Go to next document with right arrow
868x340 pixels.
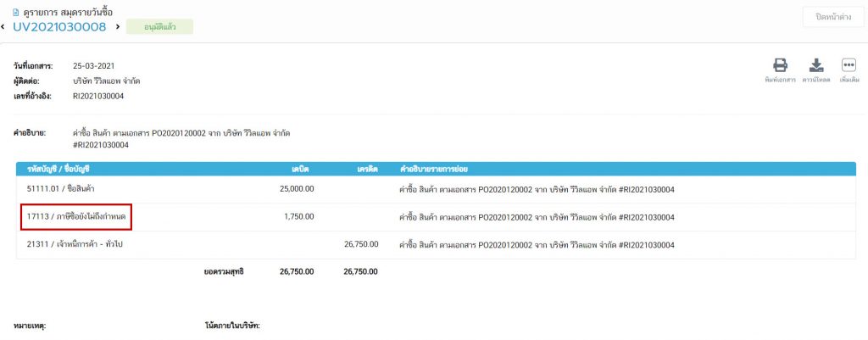[x=117, y=27]
